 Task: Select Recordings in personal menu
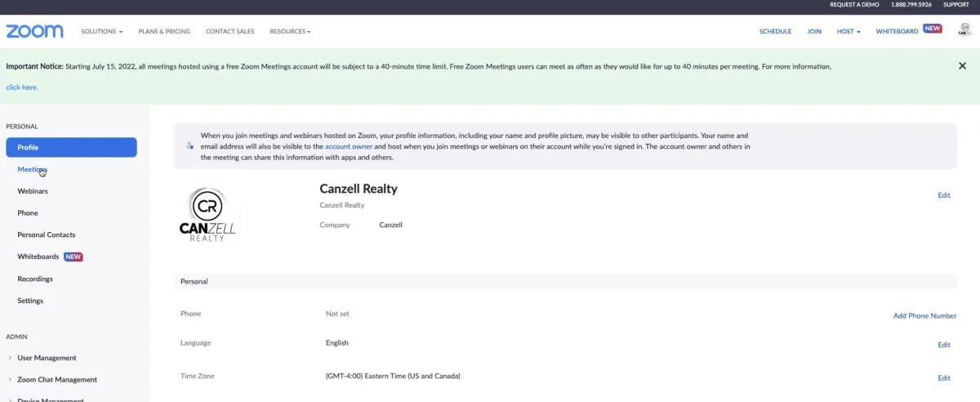click(35, 279)
